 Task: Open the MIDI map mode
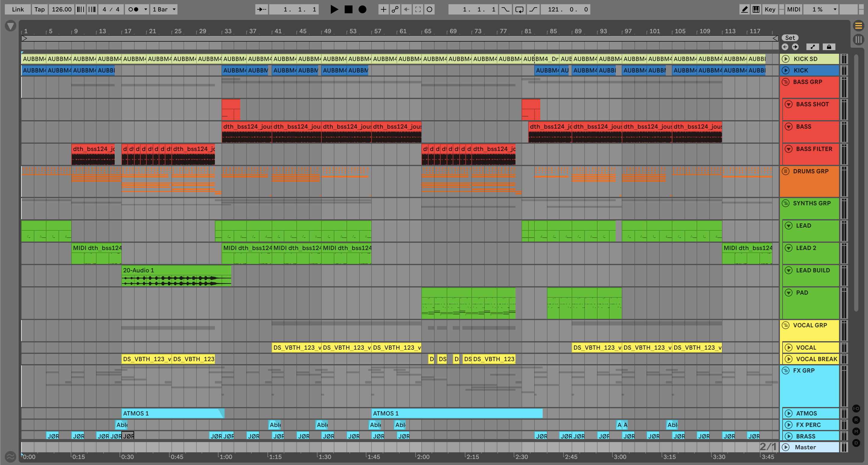(793, 9)
